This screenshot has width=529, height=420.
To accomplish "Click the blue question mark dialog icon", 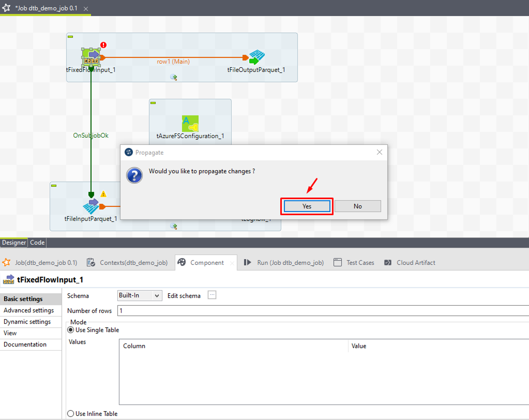I will [x=134, y=175].
